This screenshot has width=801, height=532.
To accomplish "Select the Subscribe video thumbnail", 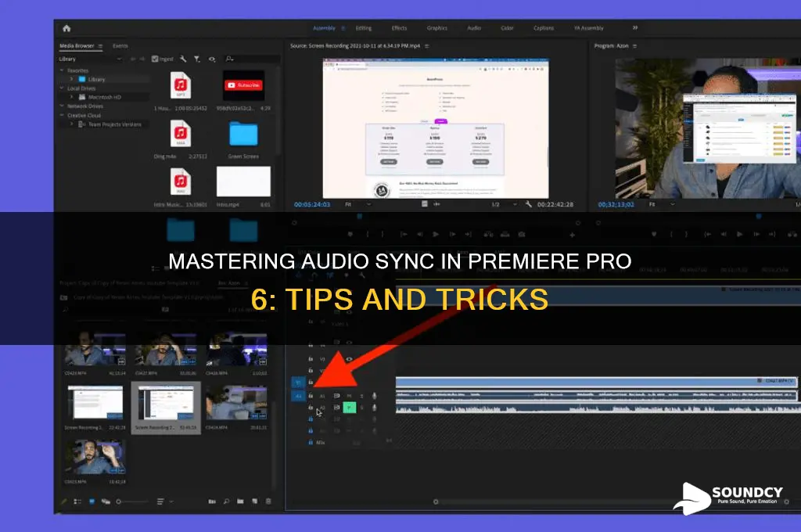I will pyautogui.click(x=244, y=84).
